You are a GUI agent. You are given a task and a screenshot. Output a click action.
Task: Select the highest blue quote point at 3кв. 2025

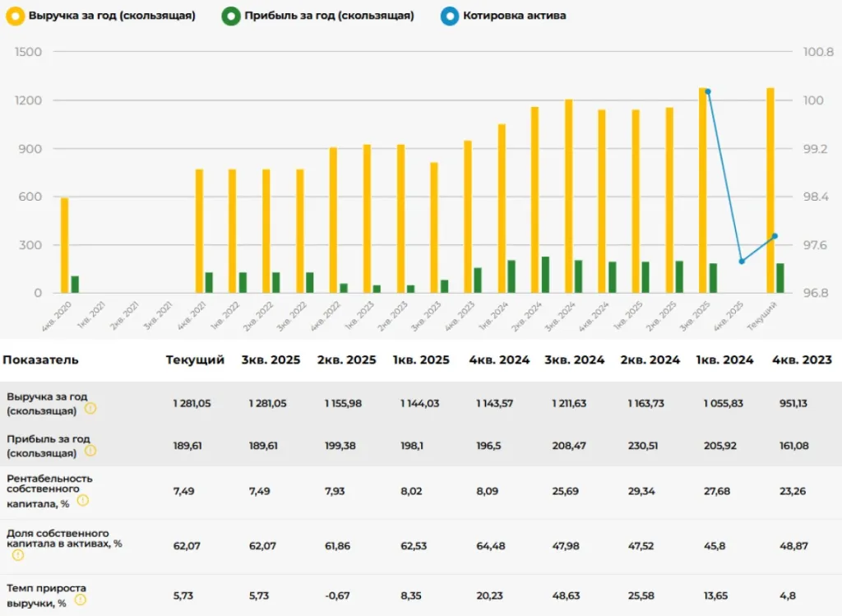pos(708,92)
